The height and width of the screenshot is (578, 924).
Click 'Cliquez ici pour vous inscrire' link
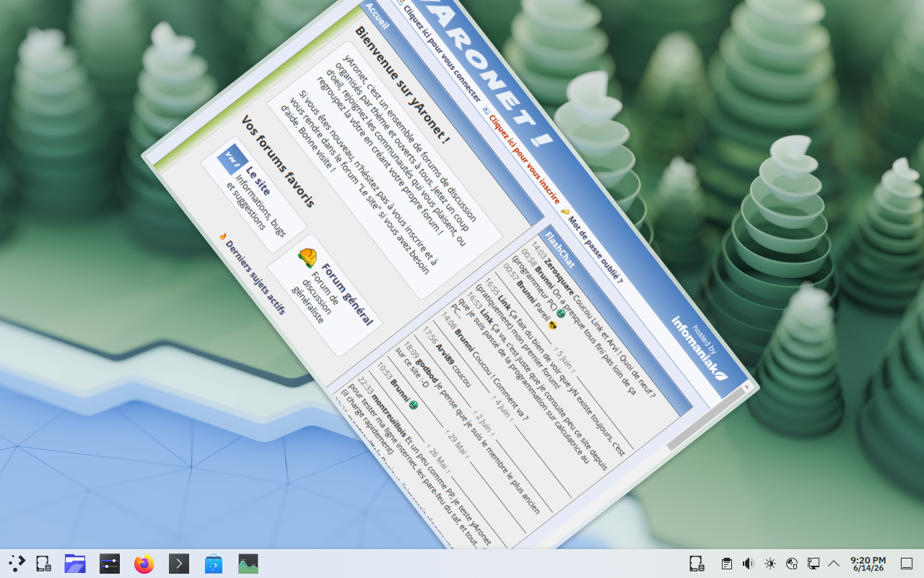point(524,160)
